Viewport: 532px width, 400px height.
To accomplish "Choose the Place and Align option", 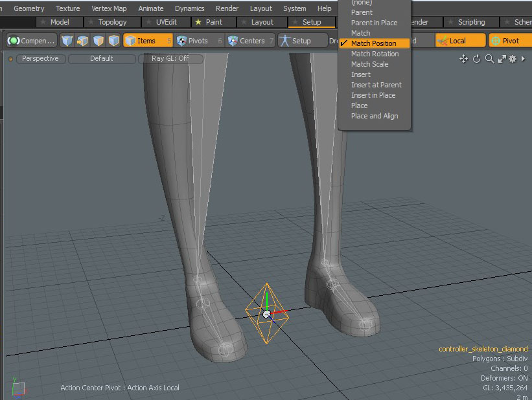I will (375, 116).
